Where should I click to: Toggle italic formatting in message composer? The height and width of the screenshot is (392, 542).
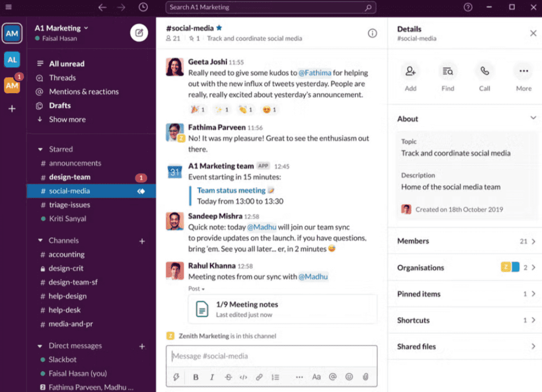(x=212, y=377)
